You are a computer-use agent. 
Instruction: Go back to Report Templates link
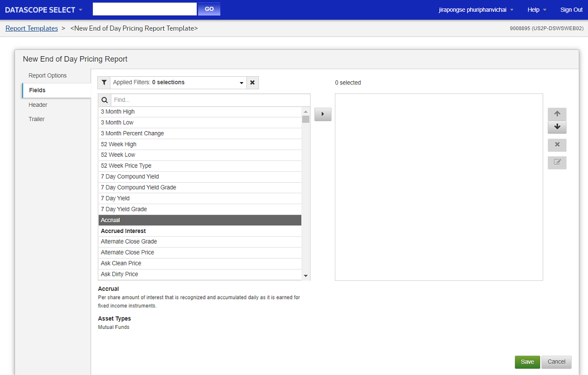click(x=32, y=28)
